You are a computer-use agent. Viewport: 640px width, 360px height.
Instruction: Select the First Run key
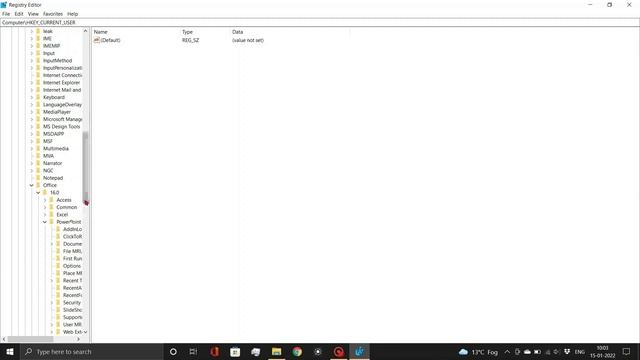pyautogui.click(x=72, y=259)
